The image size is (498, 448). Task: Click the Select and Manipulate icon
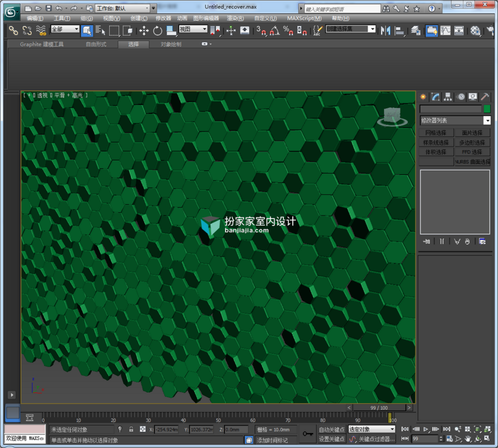coord(231,30)
